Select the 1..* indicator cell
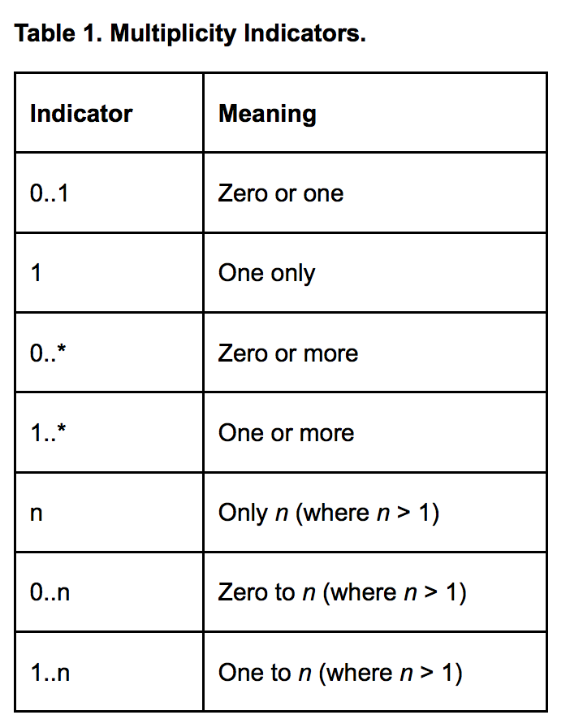The height and width of the screenshot is (728, 570). [x=109, y=432]
